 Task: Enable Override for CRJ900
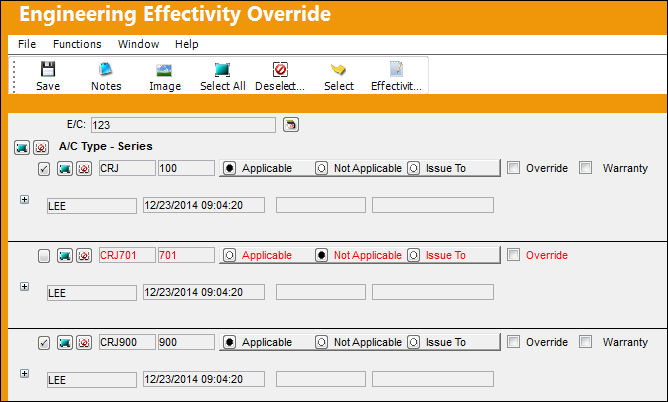pos(513,342)
